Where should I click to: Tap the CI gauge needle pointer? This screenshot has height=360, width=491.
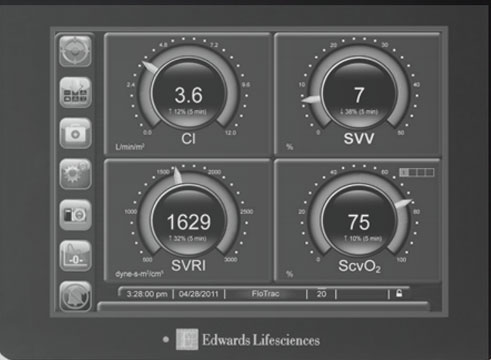pos(150,67)
